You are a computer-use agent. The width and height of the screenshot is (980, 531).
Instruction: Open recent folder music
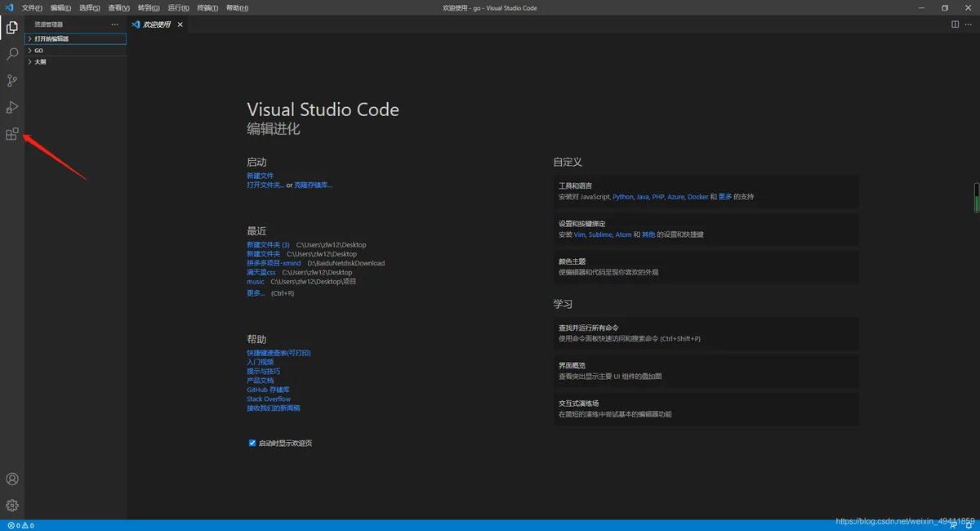(256, 282)
